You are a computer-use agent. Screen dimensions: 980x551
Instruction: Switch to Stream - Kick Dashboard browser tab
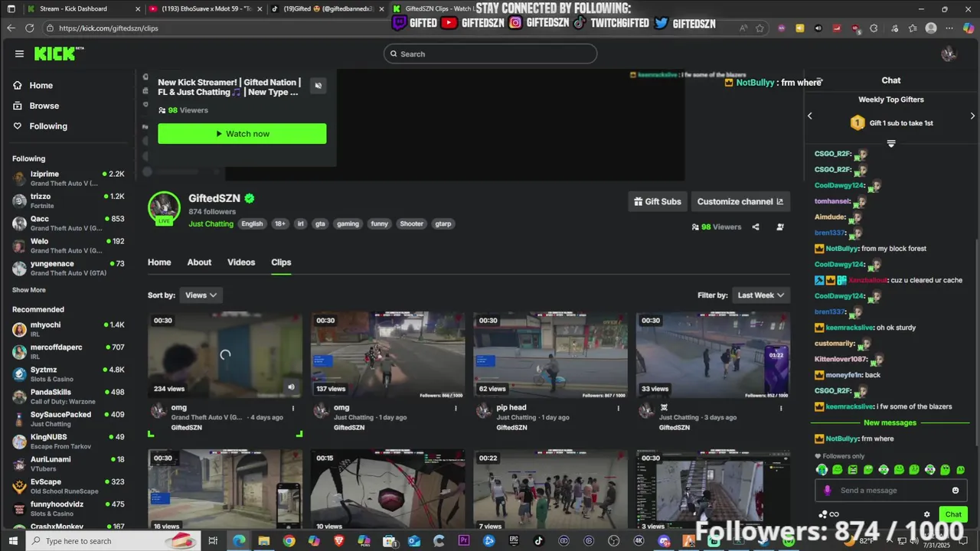click(82, 9)
